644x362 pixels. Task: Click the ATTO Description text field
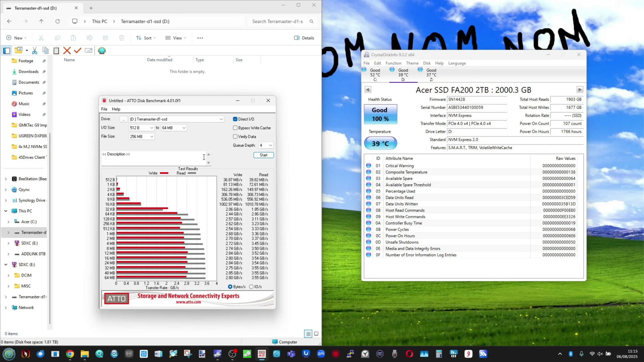coord(153,158)
